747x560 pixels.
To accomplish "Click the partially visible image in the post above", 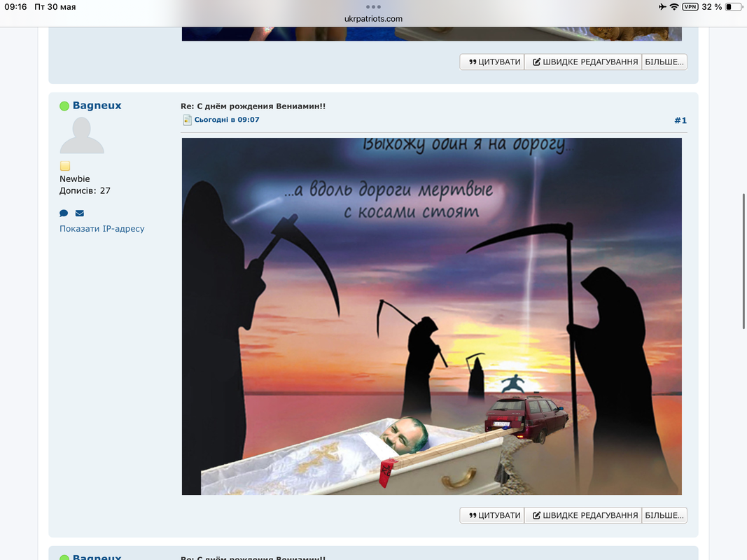I will click(x=432, y=34).
